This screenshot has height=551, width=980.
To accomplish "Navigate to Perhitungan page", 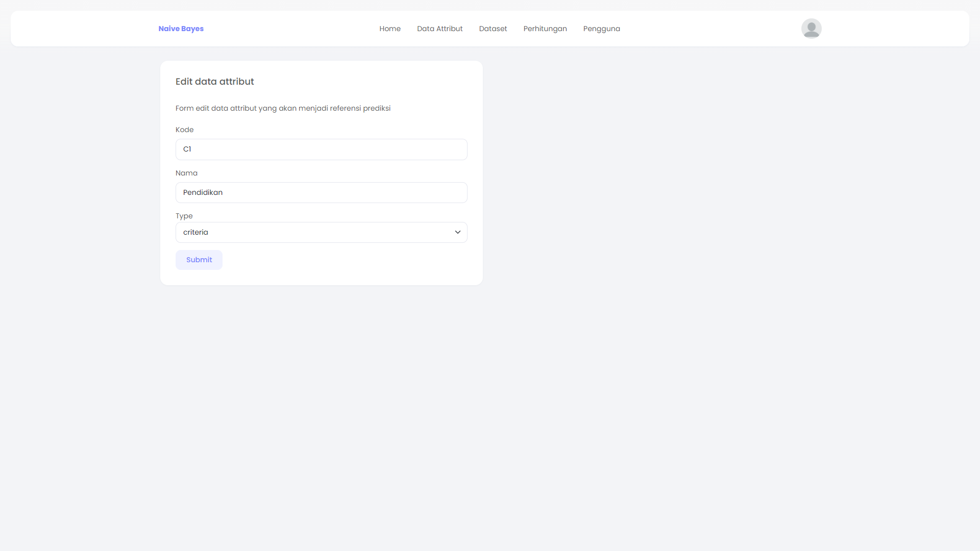I will (545, 29).
